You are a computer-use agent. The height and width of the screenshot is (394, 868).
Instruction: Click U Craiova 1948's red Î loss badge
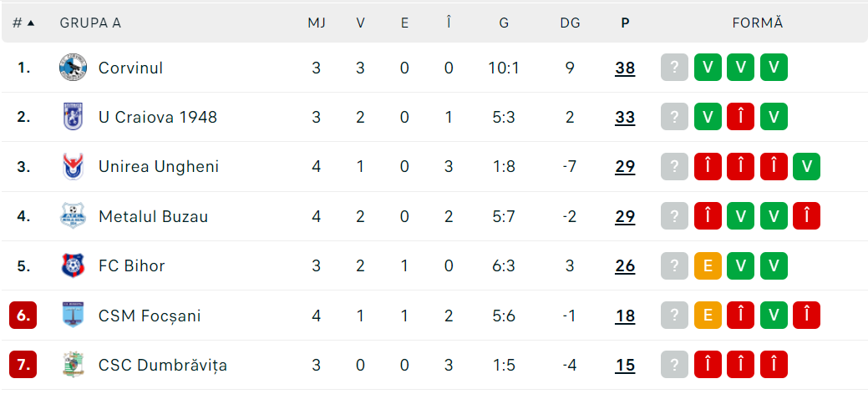point(740,117)
